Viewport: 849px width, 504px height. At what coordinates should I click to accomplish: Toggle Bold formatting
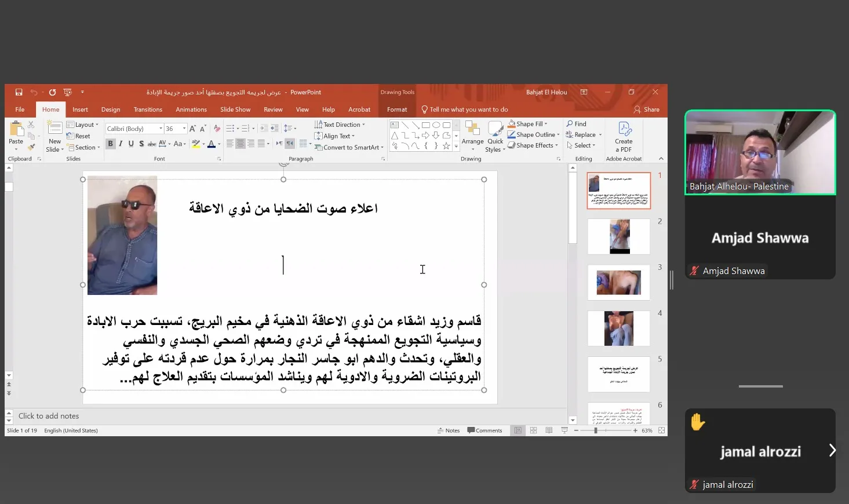tap(110, 144)
